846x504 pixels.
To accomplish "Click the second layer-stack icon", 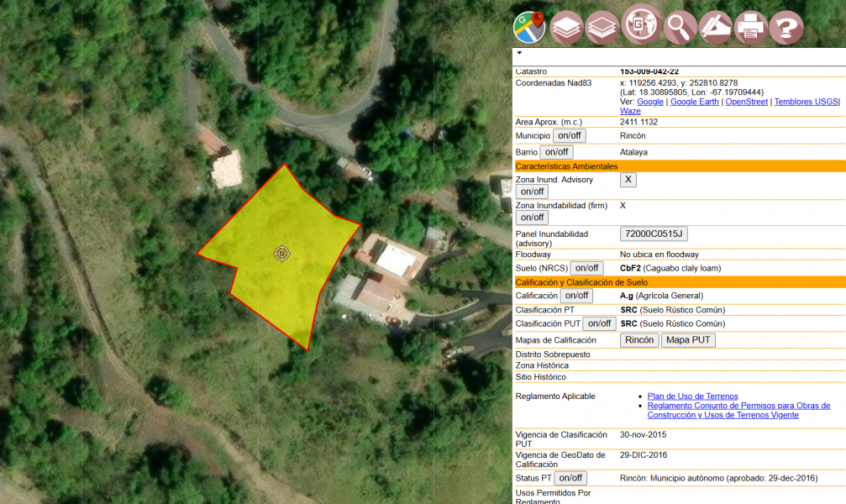I will coord(602,26).
